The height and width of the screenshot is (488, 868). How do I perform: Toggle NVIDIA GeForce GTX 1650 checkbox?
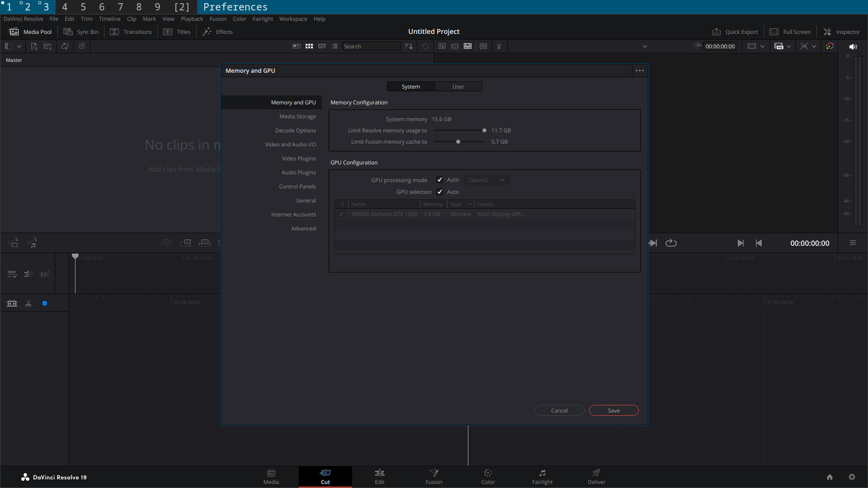pos(341,214)
